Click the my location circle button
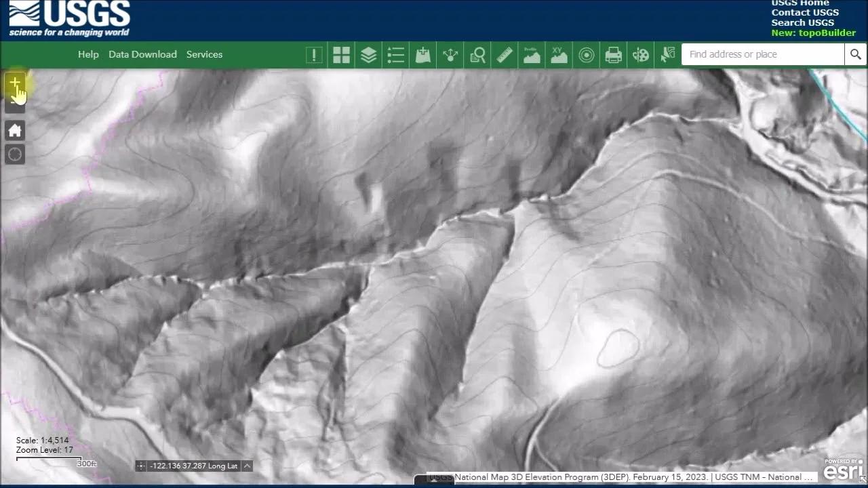Screen dimensions: 868x488 point(15,155)
